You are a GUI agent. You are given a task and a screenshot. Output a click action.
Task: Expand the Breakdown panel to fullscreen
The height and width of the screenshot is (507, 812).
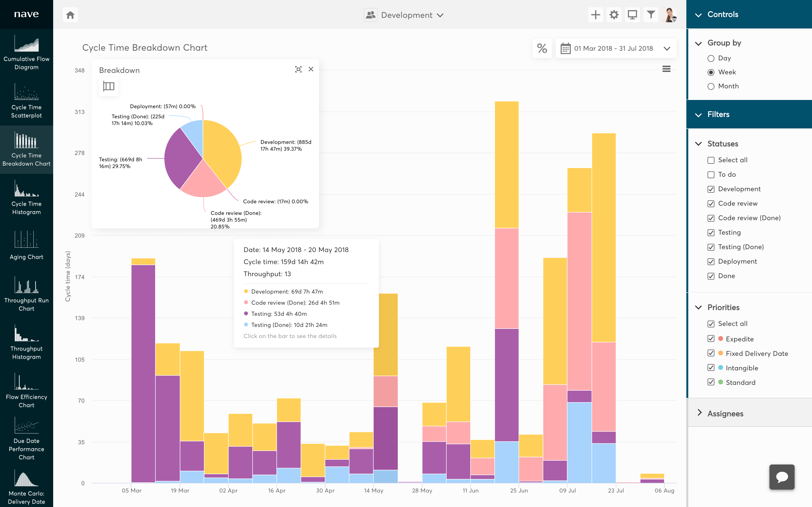[x=298, y=70]
